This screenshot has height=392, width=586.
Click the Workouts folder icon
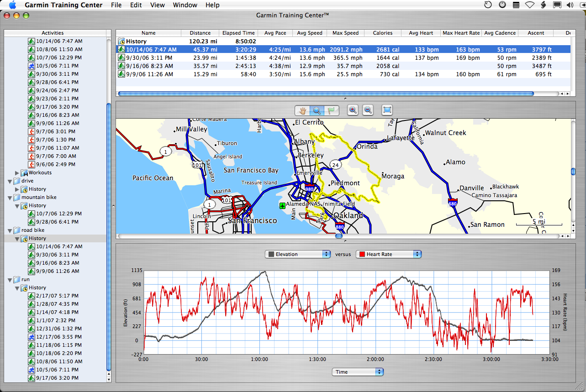point(24,172)
